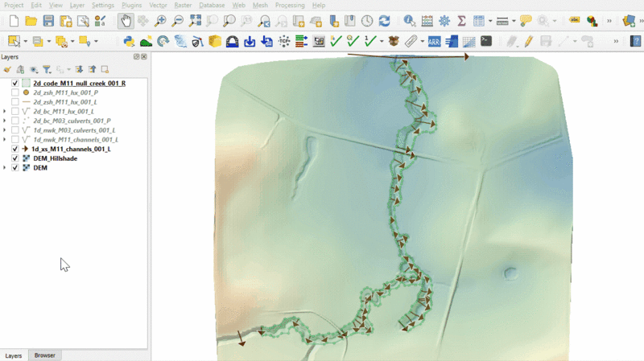This screenshot has height=361, width=644.
Task: Open the Raster menu
Action: tap(182, 5)
